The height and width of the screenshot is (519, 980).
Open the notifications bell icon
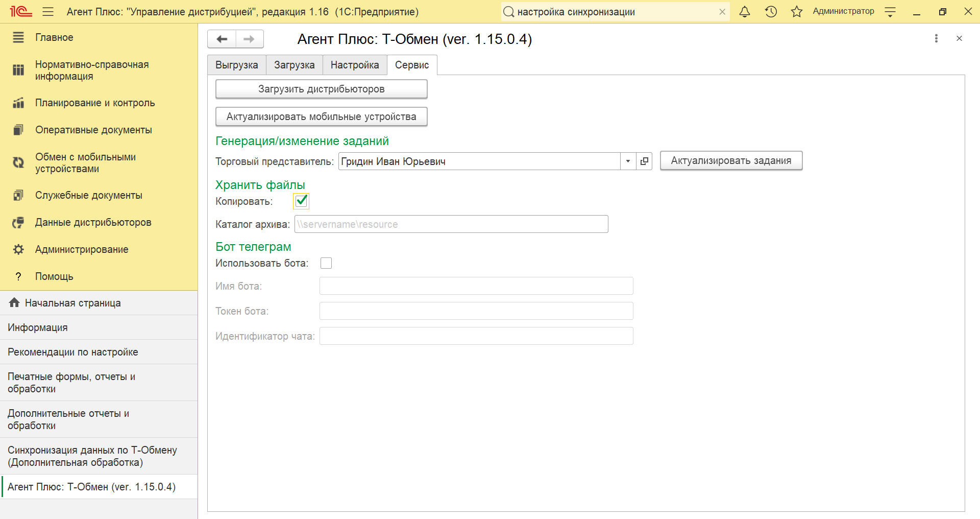[745, 11]
